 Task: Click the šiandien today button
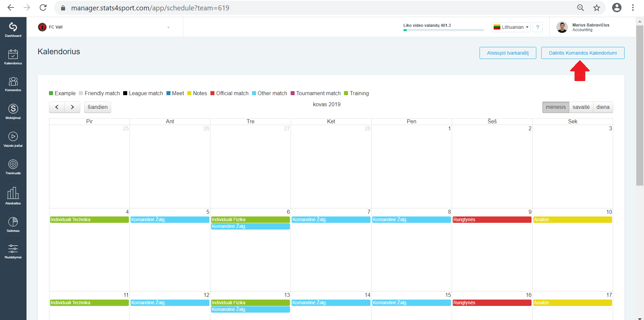pyautogui.click(x=98, y=107)
